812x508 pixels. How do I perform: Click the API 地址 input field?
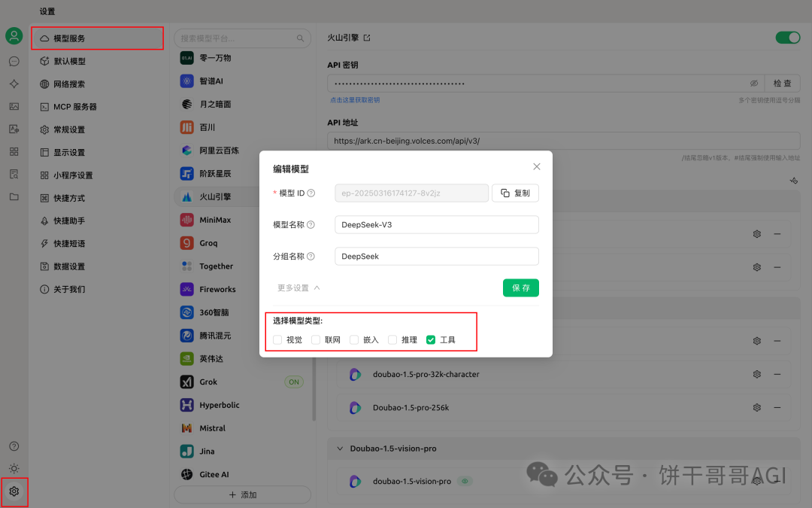563,141
